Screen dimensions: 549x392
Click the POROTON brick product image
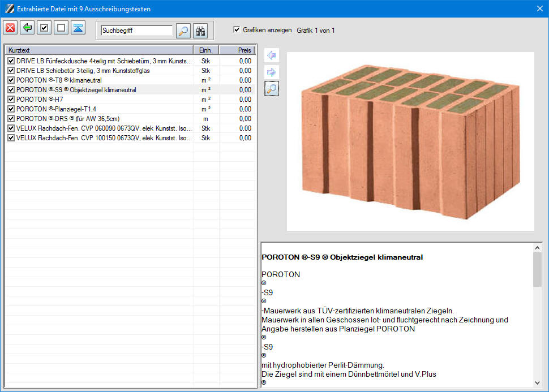(x=411, y=141)
